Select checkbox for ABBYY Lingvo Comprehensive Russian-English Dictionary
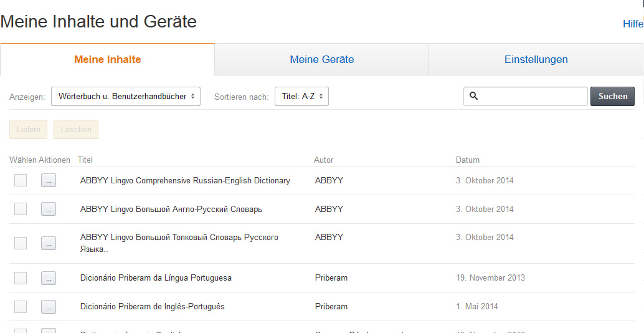 [x=21, y=180]
